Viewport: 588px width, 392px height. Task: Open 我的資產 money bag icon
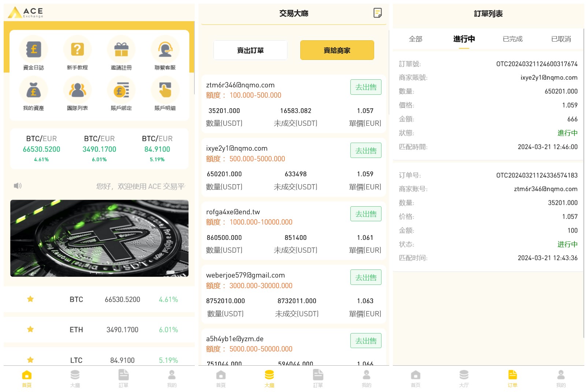[x=33, y=90]
